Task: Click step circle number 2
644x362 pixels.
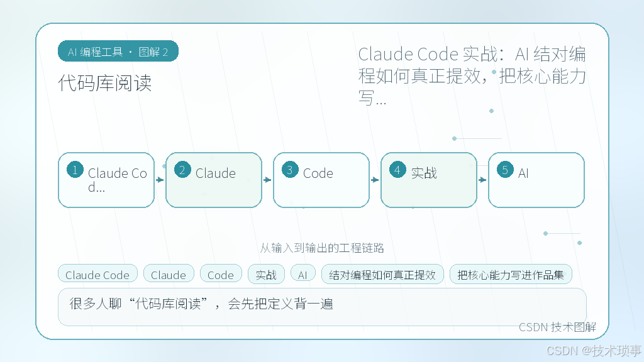Action: click(x=182, y=170)
